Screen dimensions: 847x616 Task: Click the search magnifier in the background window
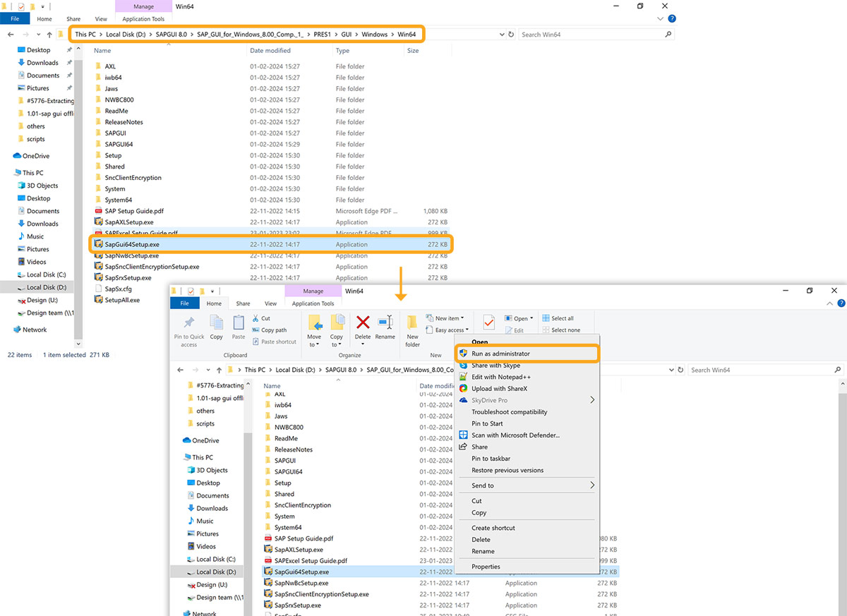pos(668,34)
